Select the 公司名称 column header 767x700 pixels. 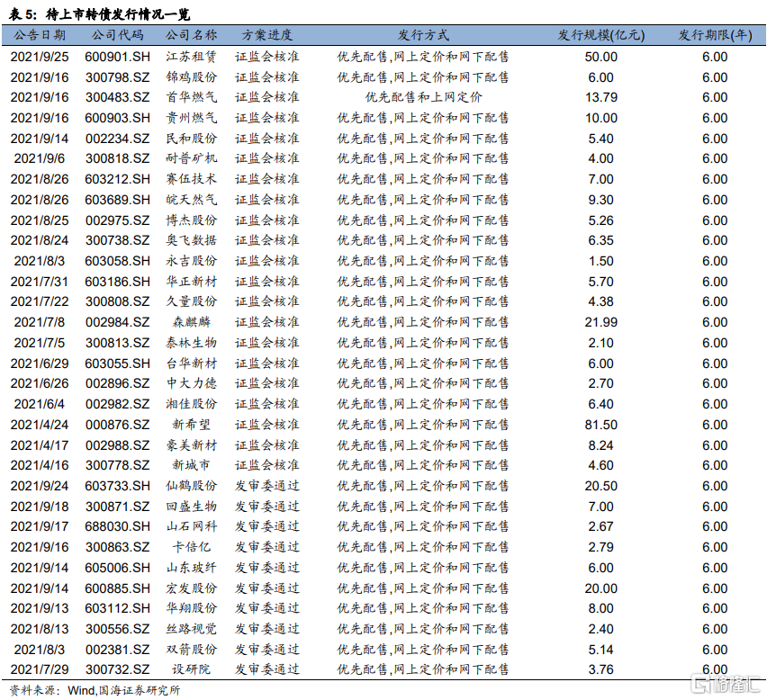tap(191, 35)
